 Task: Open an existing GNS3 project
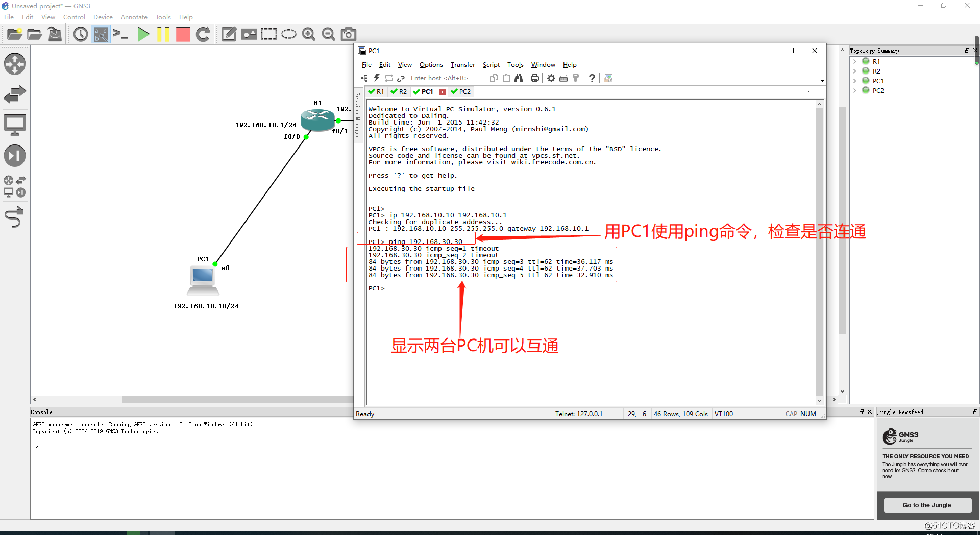[34, 34]
